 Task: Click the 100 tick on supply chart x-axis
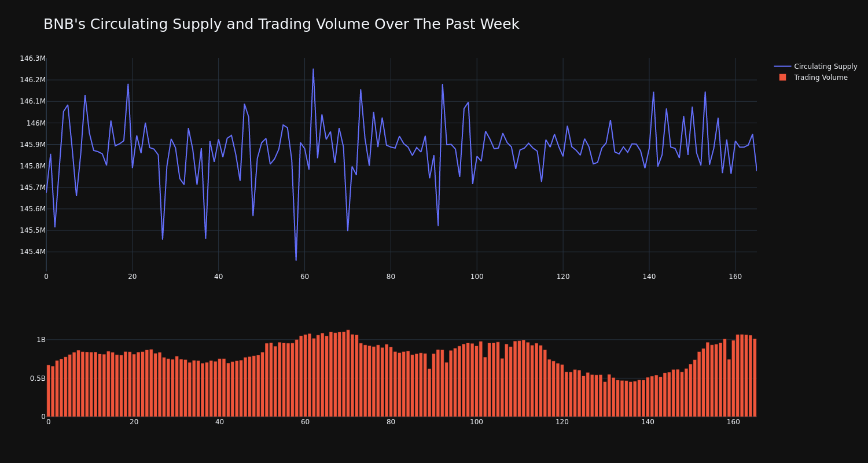point(477,277)
